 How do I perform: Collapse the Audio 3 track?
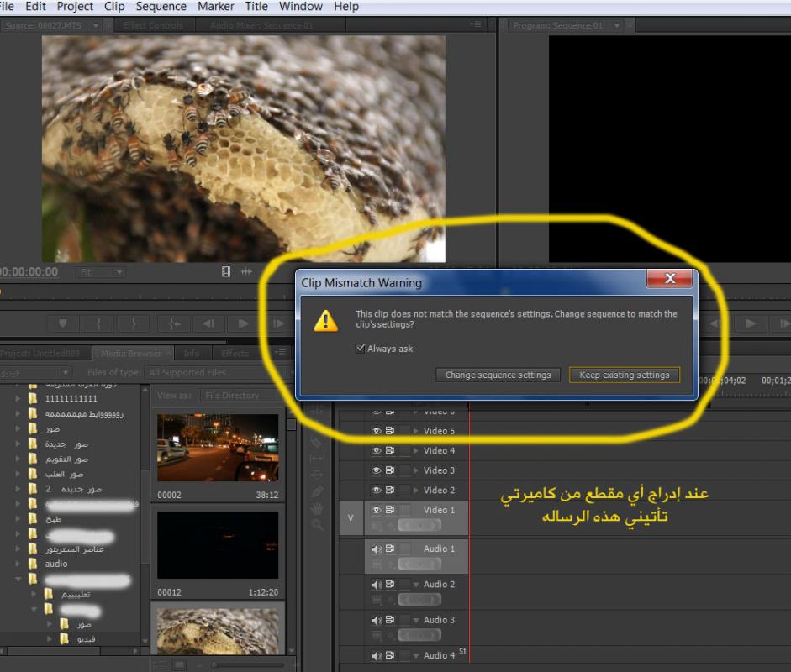pos(416,620)
